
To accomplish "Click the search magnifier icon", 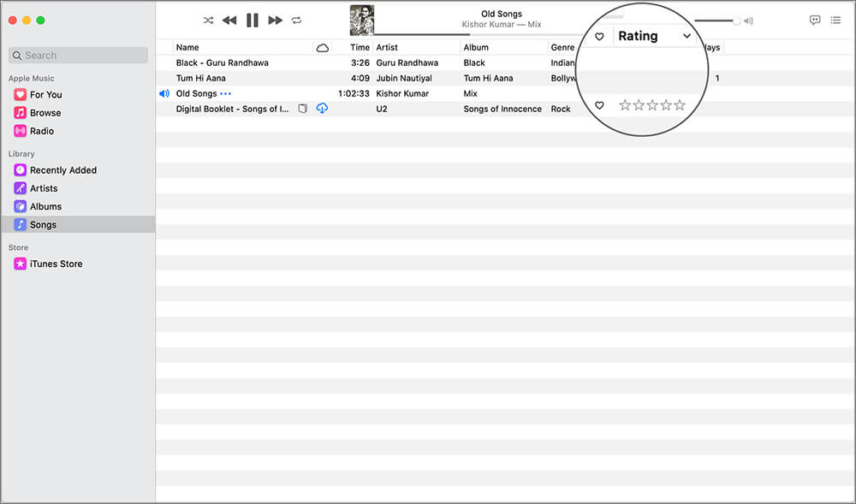I will [17, 55].
